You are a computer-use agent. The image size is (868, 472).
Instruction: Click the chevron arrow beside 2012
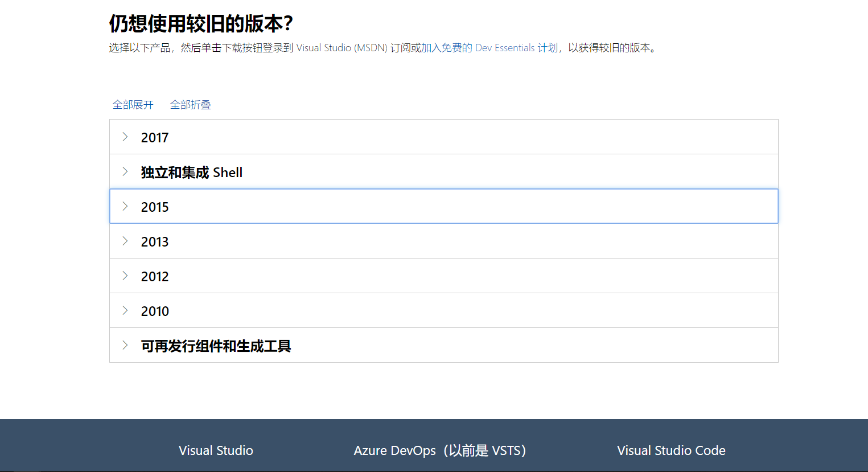click(125, 276)
